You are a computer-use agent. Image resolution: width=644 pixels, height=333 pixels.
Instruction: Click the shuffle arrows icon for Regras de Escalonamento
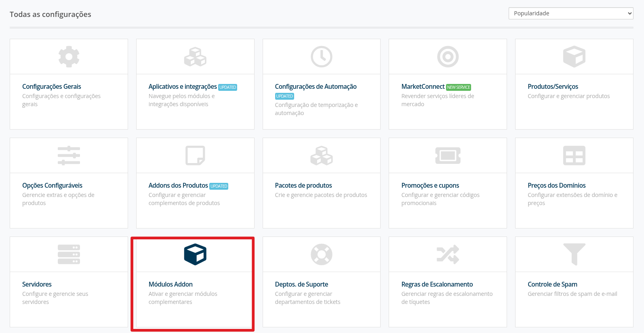pos(448,254)
